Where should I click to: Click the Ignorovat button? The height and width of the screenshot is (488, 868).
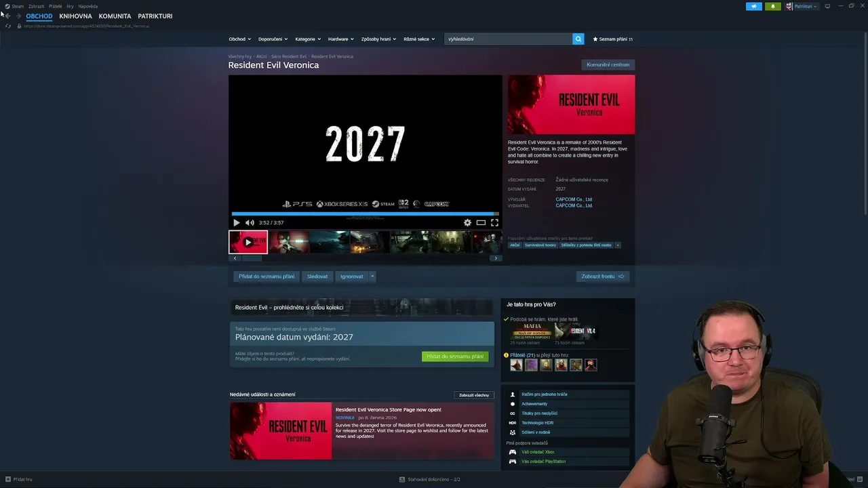coord(352,277)
